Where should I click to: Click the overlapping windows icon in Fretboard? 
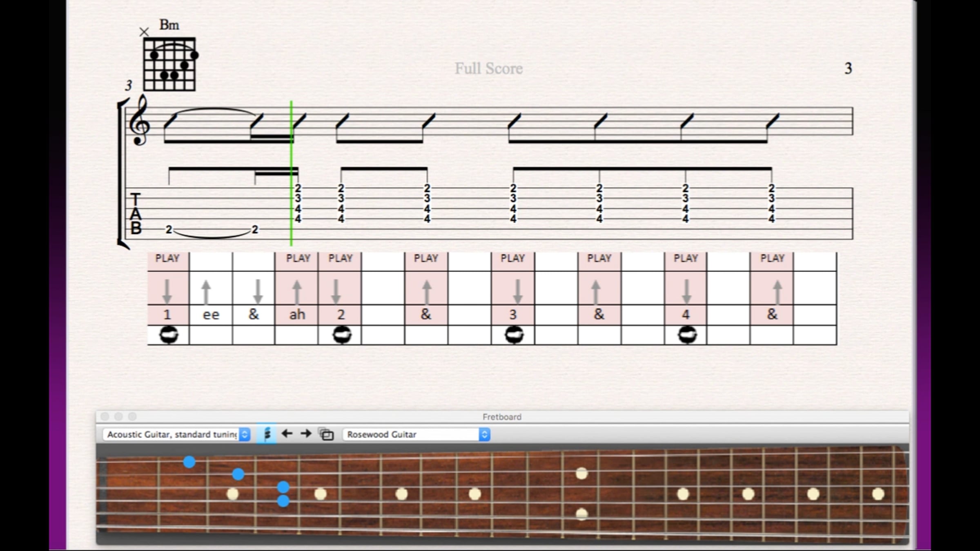pos(326,434)
